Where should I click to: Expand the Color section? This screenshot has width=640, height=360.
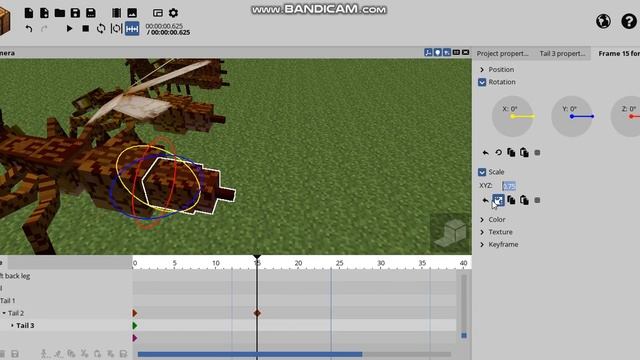[x=482, y=220]
